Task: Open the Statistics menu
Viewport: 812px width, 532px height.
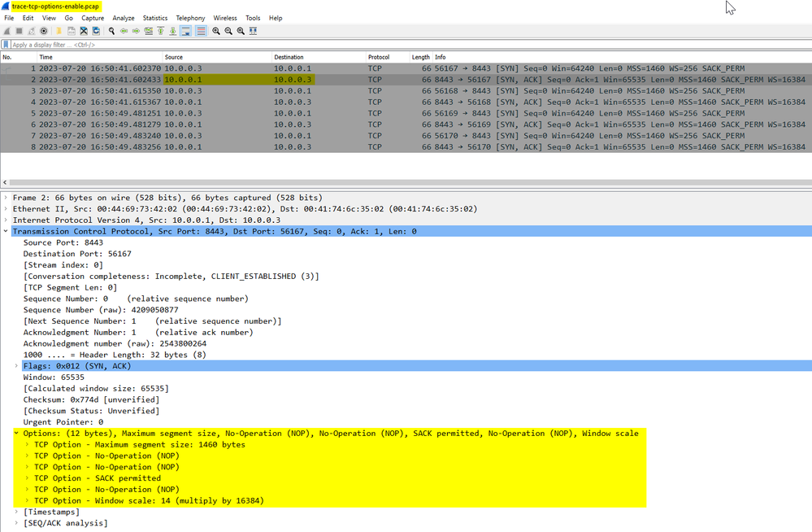Action: 154,18
